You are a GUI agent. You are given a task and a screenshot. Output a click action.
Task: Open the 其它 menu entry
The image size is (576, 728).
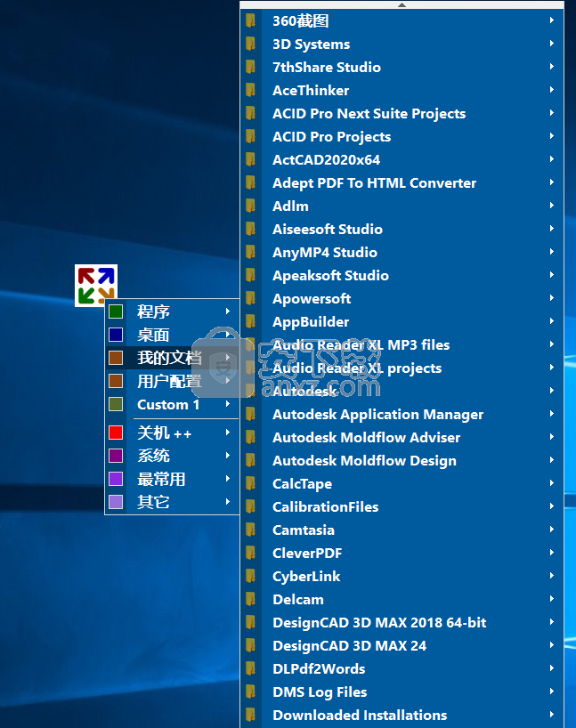click(173, 502)
